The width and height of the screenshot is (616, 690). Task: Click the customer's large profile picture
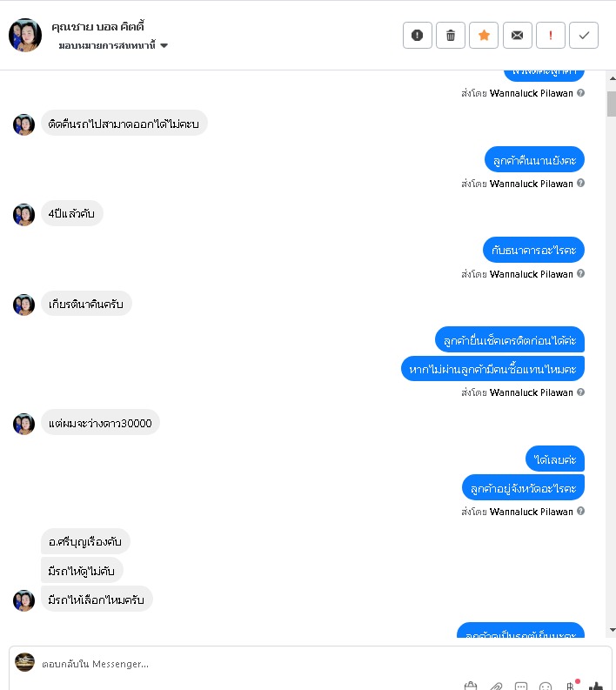point(25,35)
